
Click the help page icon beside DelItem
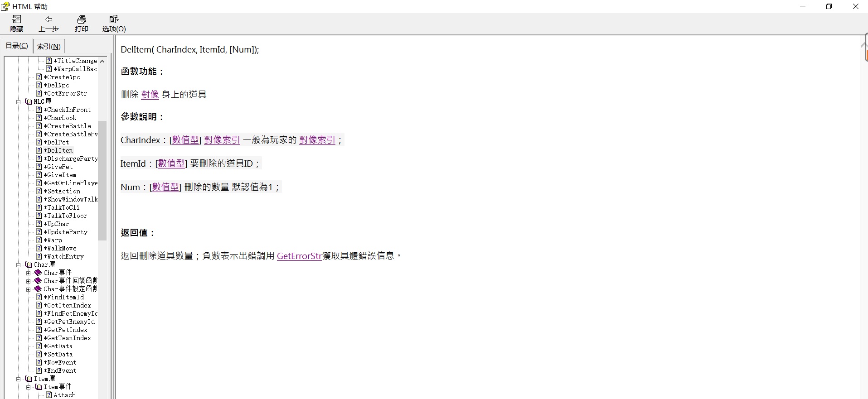pos(39,150)
